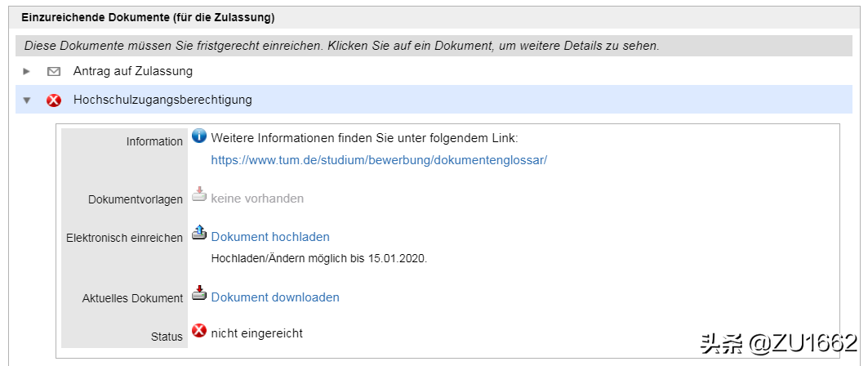This screenshot has width=868, height=366.
Task: Expand the Antrag auf Zulassung triangle
Action: pos(27,71)
